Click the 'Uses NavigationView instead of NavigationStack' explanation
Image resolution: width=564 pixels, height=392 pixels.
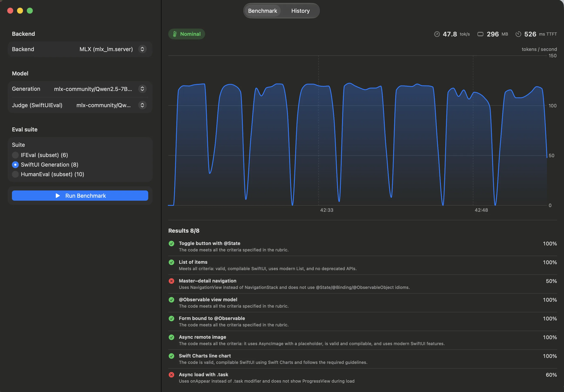tap(294, 287)
